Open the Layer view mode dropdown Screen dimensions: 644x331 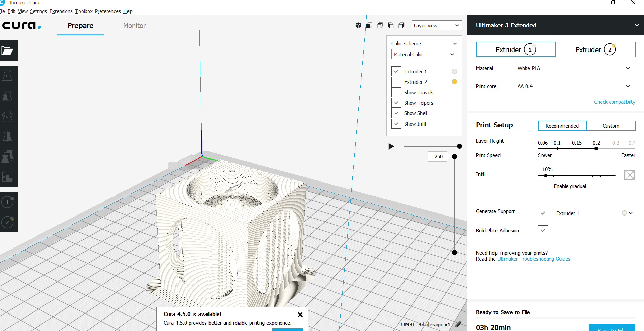click(x=437, y=25)
